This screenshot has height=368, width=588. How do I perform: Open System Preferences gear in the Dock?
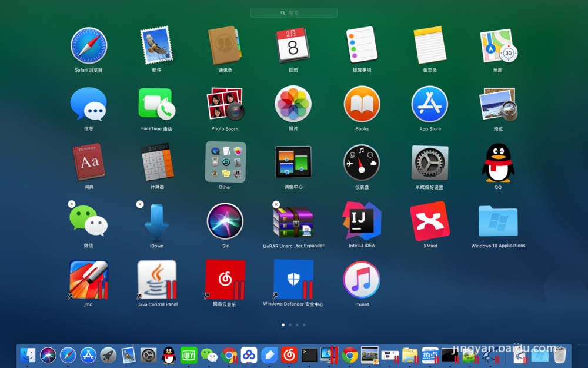[x=148, y=355]
